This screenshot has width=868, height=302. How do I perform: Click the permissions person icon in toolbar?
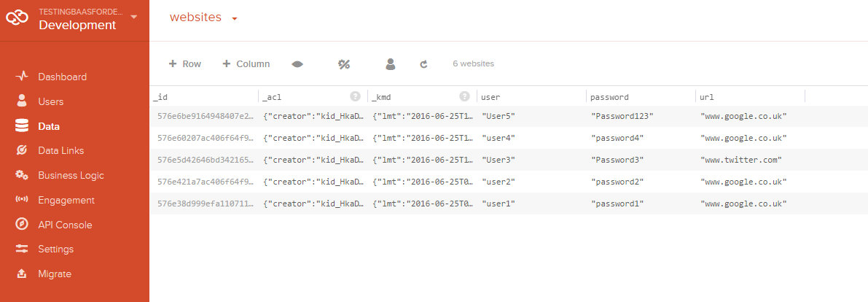coord(391,64)
